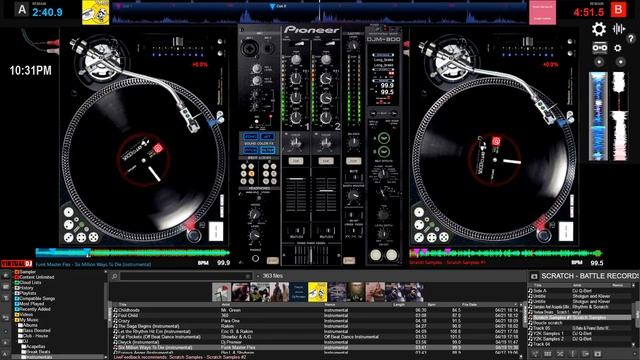
Task: Toggle the channel 2 CUE button
Action: point(325,161)
